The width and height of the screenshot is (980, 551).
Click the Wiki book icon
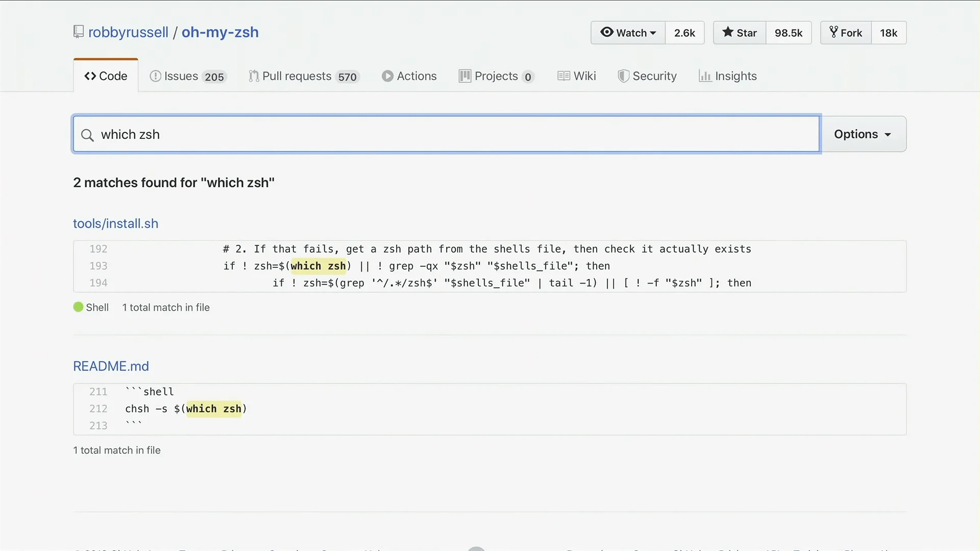click(563, 76)
